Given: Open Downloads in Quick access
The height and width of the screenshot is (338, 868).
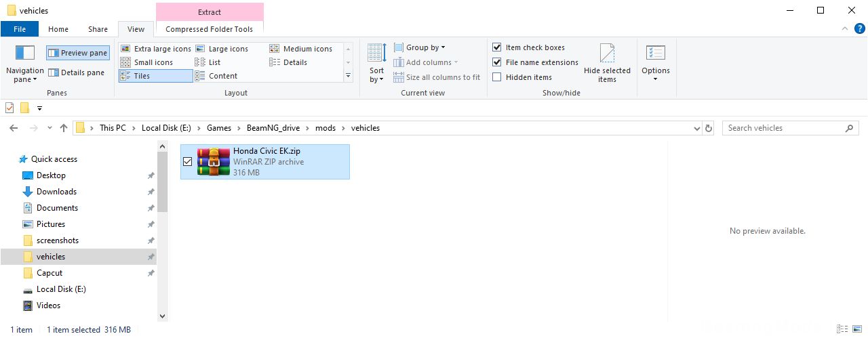Looking at the screenshot, I should tap(56, 192).
